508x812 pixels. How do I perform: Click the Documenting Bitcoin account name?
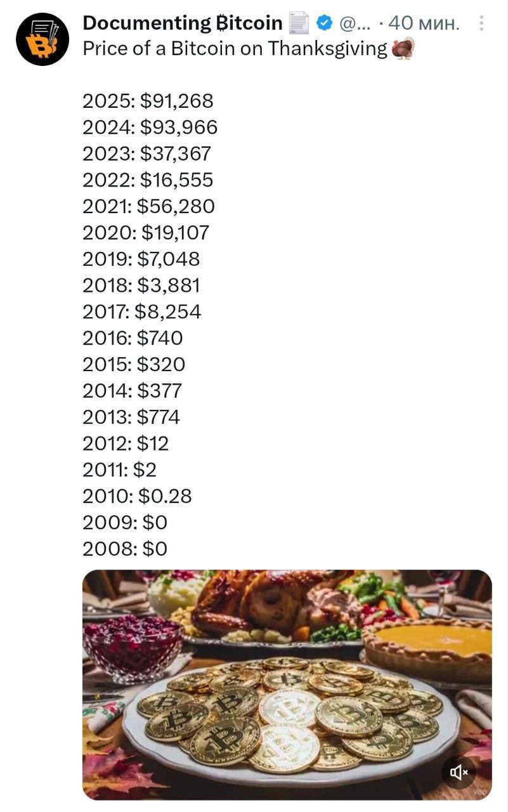tap(183, 23)
